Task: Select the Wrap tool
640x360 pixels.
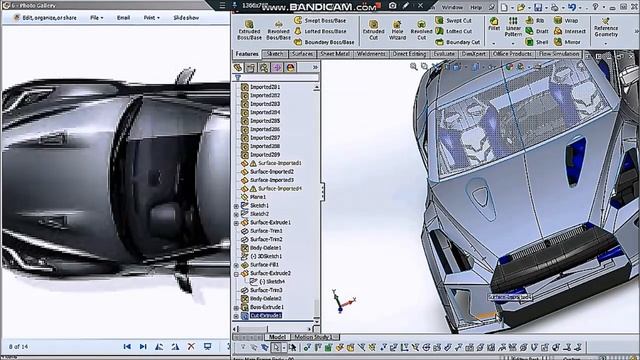Action: coord(566,20)
